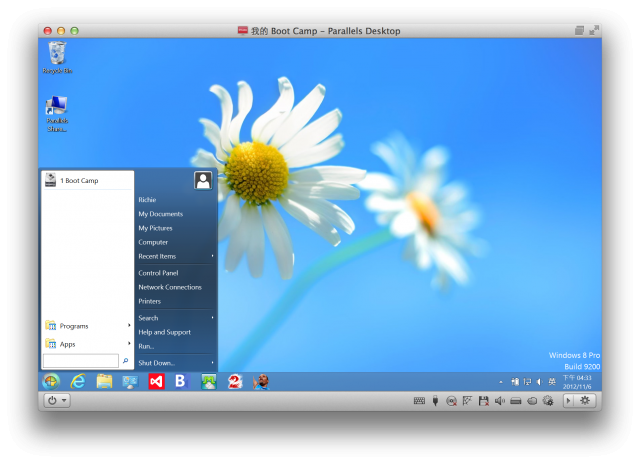Expand the Programs submenu
Image resolution: width=640 pixels, height=464 pixels.
click(x=88, y=326)
